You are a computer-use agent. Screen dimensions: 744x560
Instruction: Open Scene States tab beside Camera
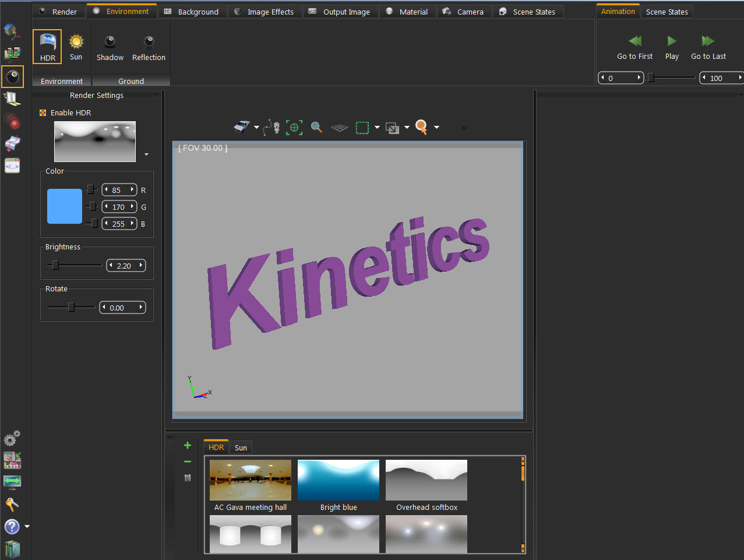coord(528,12)
